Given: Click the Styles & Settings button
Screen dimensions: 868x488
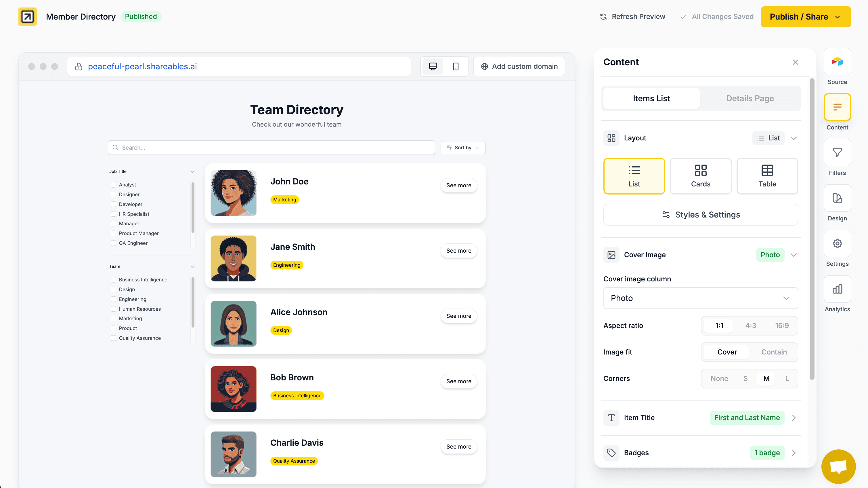Looking at the screenshot, I should (700, 215).
